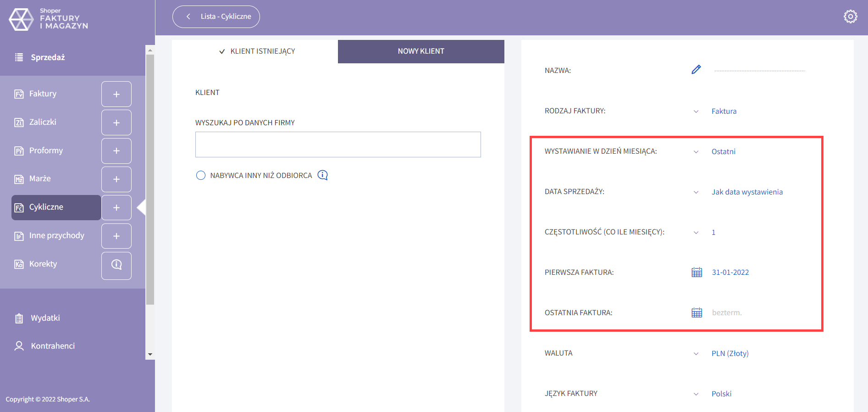The height and width of the screenshot is (412, 868).
Task: Open Kontrahenci in the sidebar
Action: click(x=52, y=346)
